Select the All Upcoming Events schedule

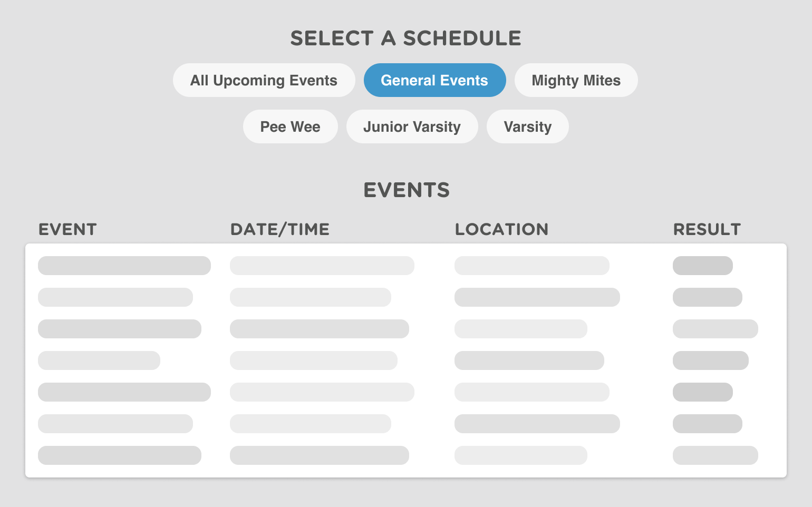click(264, 80)
